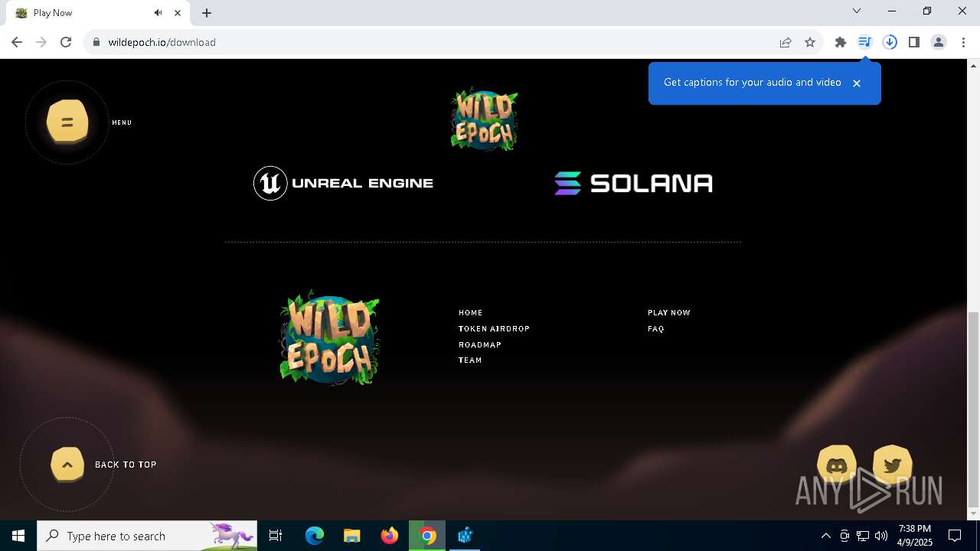Click the Solana logo
This screenshot has width=980, height=551.
pyautogui.click(x=633, y=183)
